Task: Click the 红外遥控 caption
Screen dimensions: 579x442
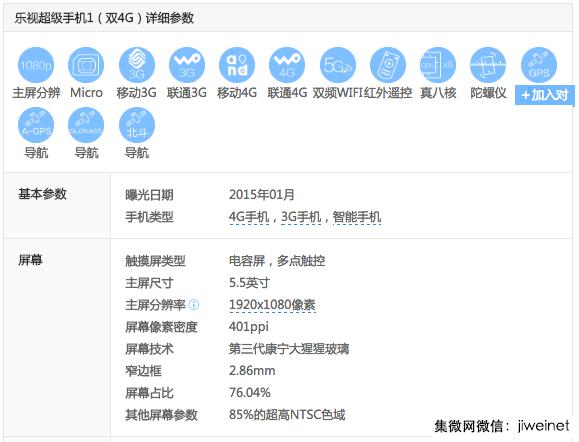Action: tap(388, 93)
